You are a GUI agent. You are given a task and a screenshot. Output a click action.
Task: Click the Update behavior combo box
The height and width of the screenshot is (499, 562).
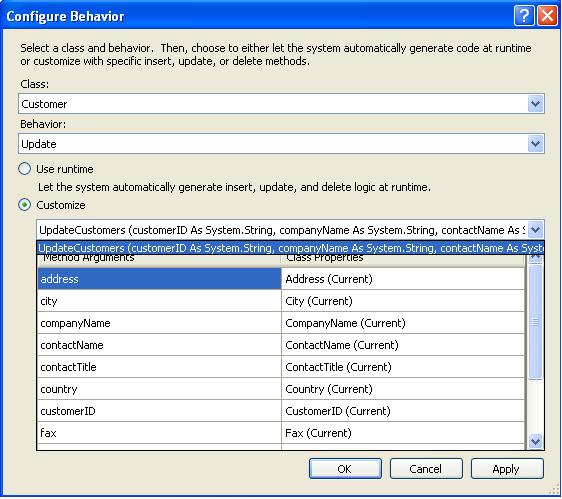tap(281, 144)
